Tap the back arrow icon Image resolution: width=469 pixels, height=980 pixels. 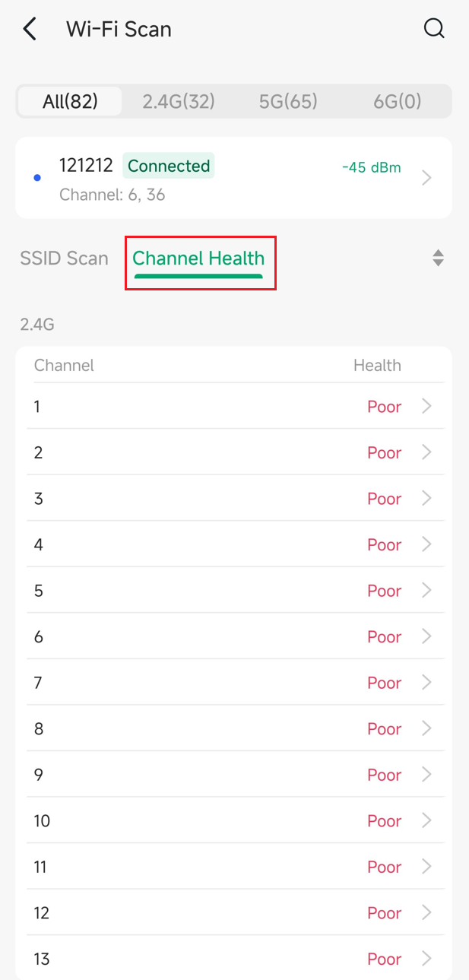(x=30, y=30)
